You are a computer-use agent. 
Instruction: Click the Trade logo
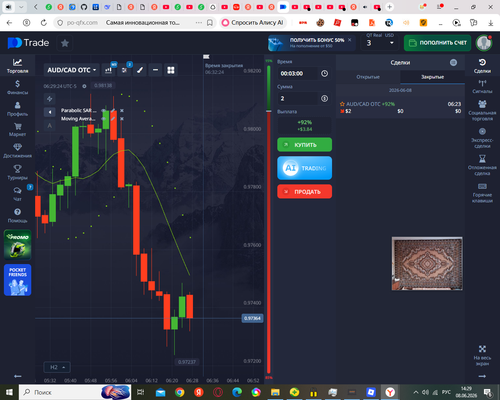[28, 43]
